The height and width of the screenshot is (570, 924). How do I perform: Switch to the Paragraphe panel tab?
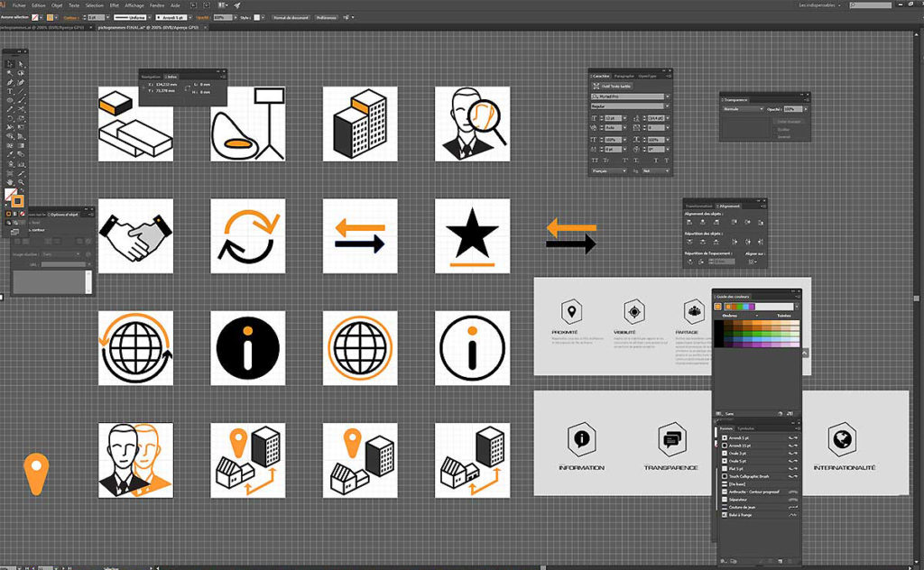click(623, 77)
